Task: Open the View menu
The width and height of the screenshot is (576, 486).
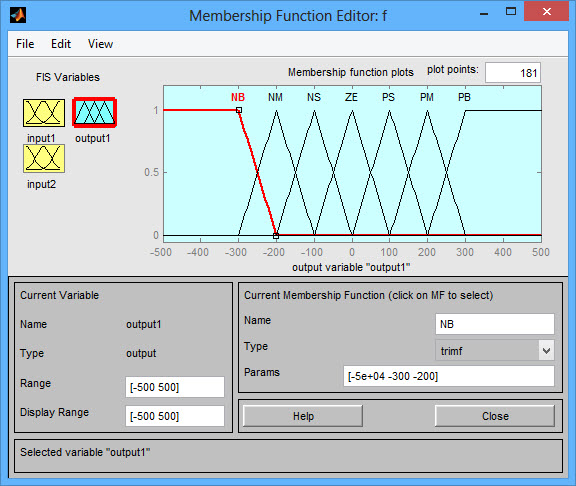Action: (100, 44)
